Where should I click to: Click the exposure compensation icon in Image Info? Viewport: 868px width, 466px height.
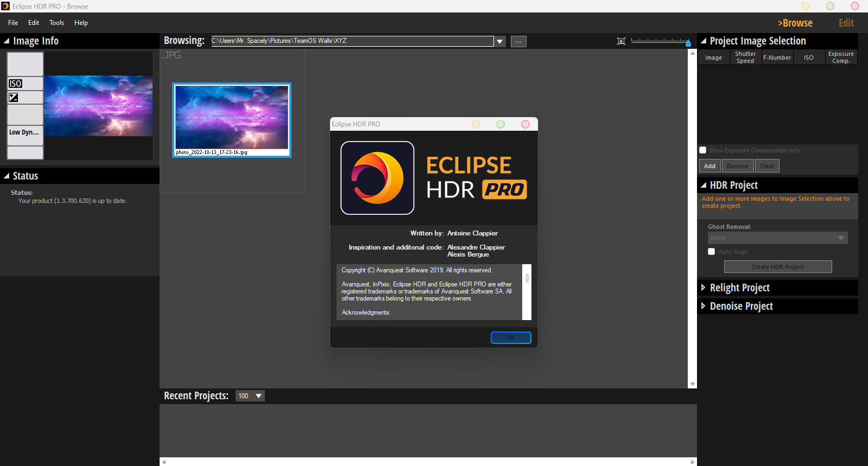[x=14, y=98]
